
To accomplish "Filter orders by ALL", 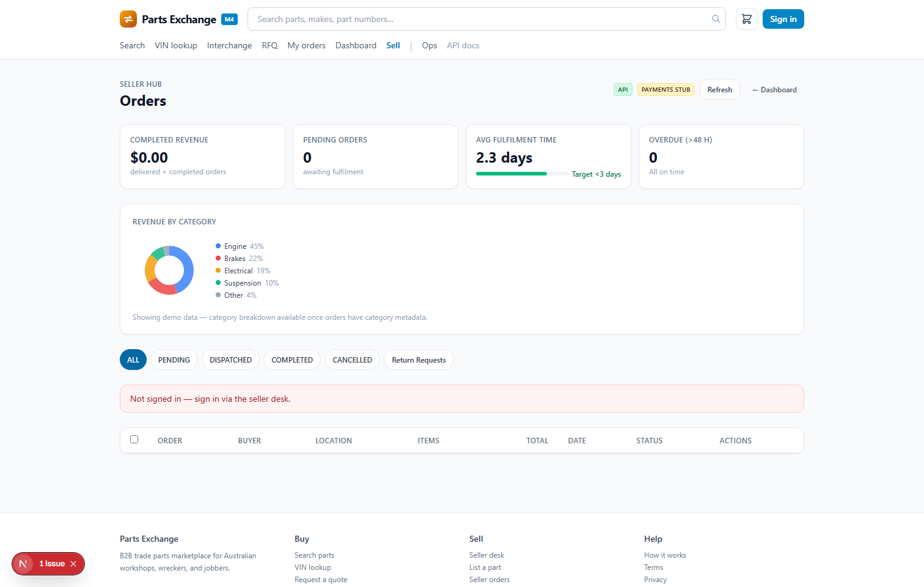I will click(133, 360).
